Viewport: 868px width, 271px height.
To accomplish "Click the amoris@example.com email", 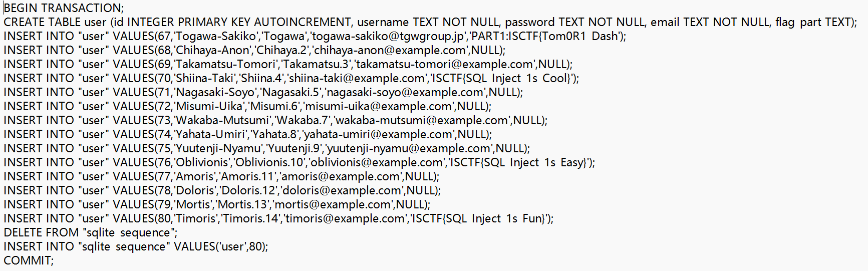I will coord(341,176).
